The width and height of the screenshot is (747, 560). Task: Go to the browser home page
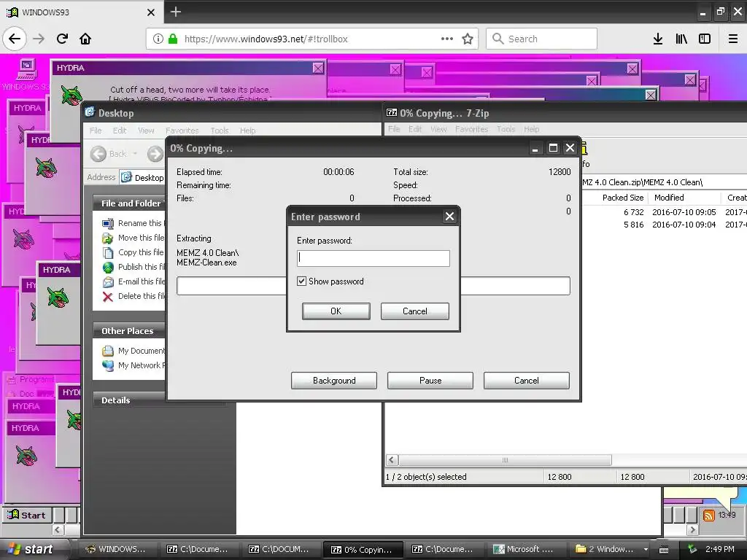85,39
